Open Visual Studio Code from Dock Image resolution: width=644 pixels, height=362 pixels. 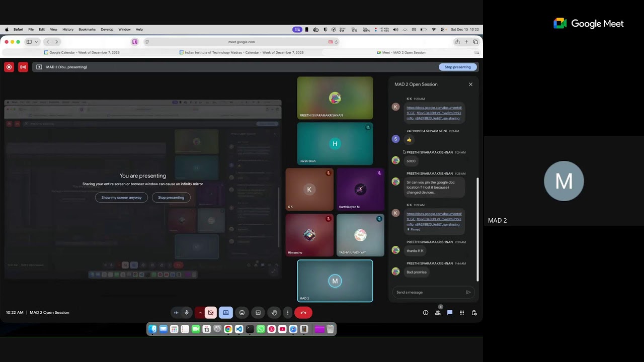tap(239, 329)
